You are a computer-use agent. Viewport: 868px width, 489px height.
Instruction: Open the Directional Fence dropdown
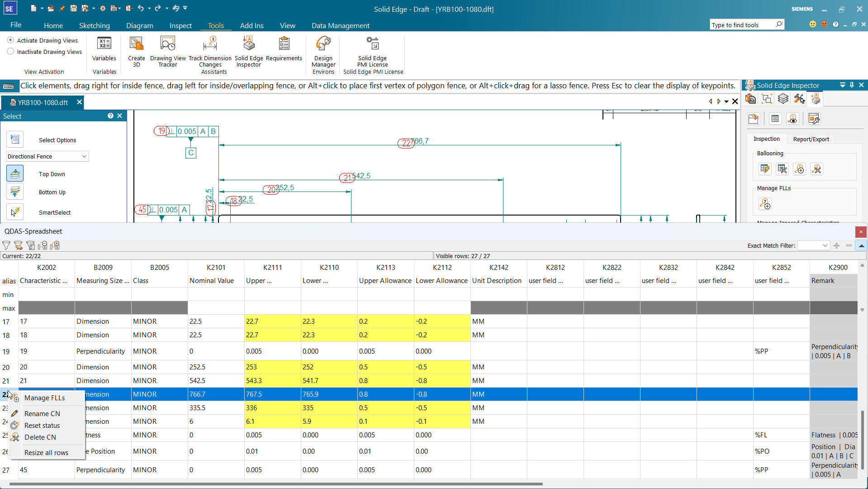pos(84,156)
